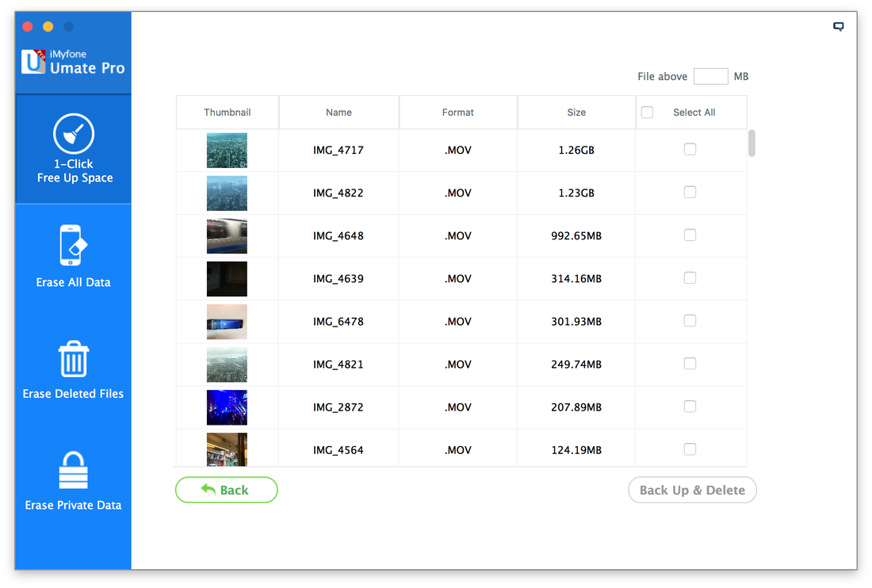Check the box for IMG_4717
The height and width of the screenshot is (588, 872).
(690, 150)
